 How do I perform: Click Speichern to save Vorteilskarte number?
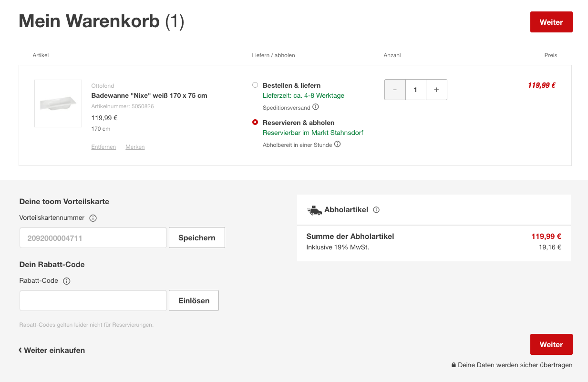click(x=196, y=237)
